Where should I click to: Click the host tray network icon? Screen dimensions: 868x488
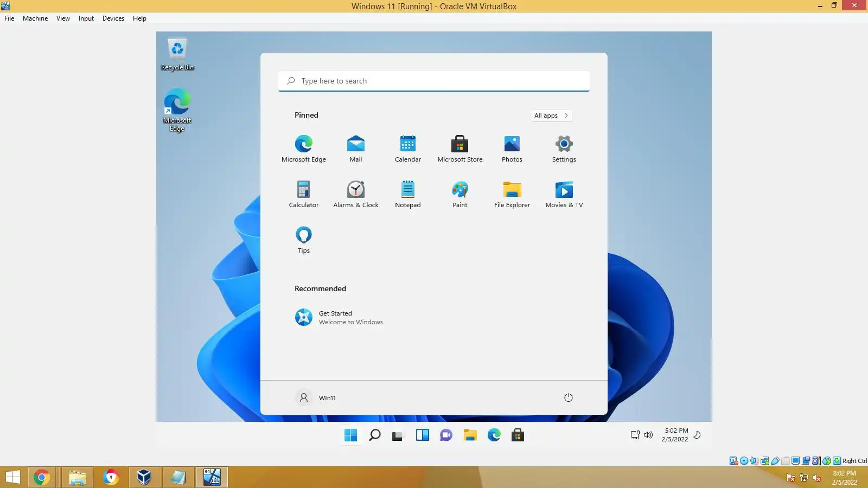[x=804, y=478]
